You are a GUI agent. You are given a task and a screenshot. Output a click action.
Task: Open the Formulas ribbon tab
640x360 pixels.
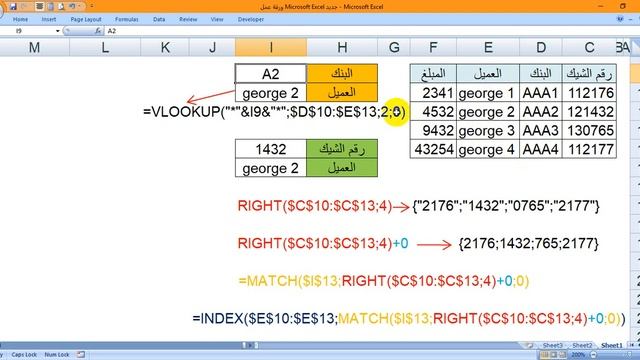point(127,19)
